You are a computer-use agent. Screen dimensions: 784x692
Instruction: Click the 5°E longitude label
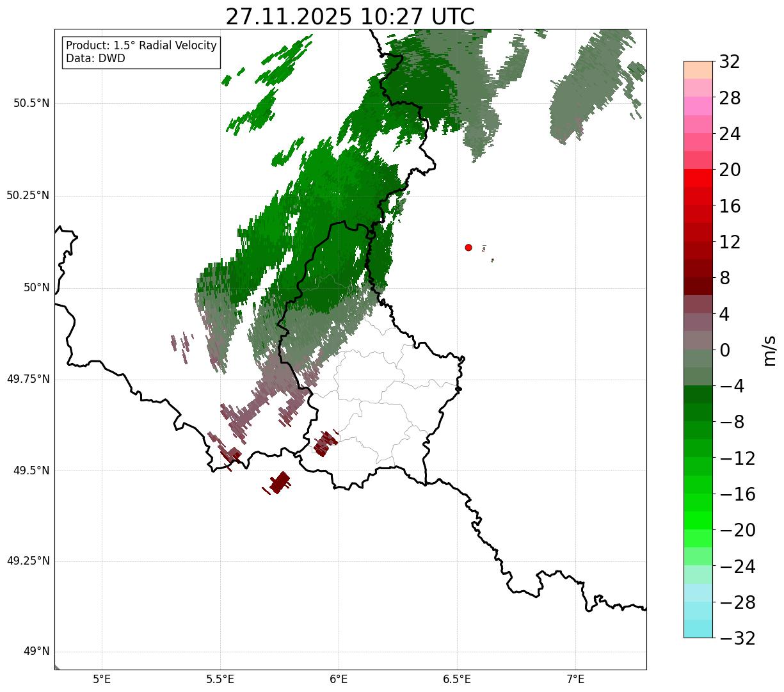102,679
